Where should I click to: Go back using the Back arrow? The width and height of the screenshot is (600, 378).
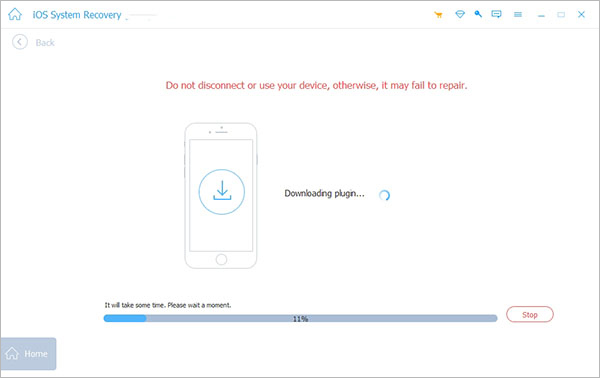[x=20, y=42]
